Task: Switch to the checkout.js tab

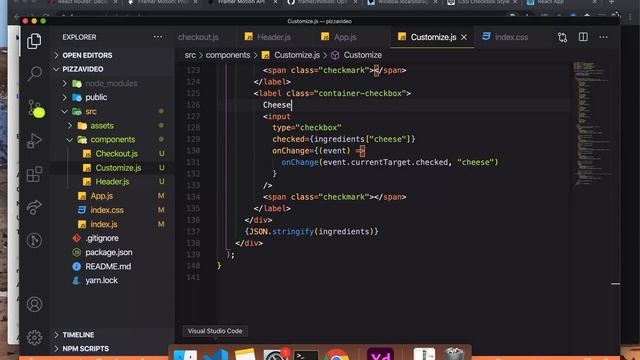Action: (198, 37)
